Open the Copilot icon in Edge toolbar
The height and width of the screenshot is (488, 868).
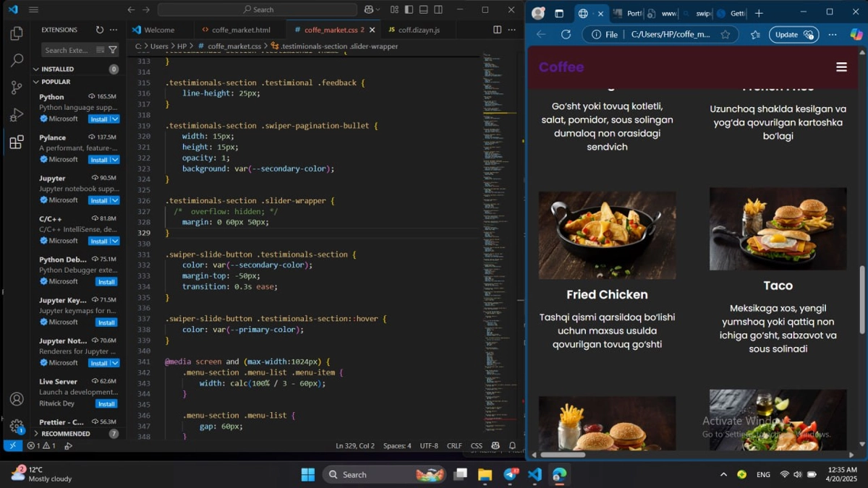point(856,34)
